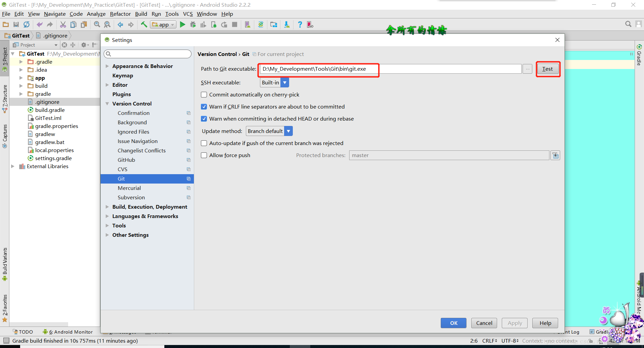Select Mercurial under Version Control settings
The image size is (644, 348).
point(129,188)
